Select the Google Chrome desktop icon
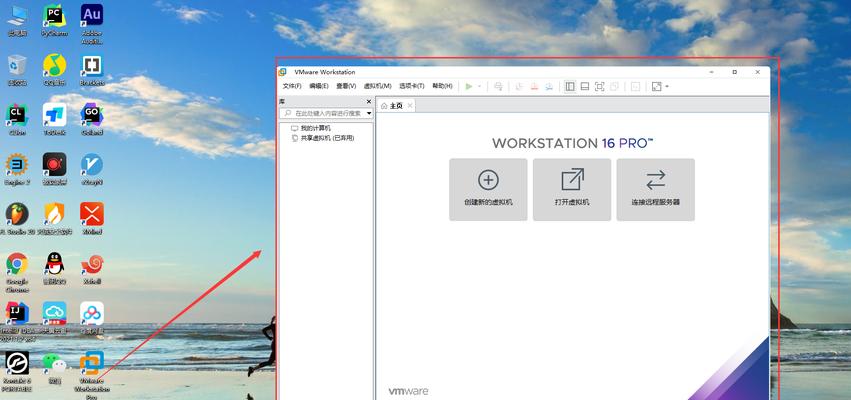851x400 pixels. pos(17,272)
